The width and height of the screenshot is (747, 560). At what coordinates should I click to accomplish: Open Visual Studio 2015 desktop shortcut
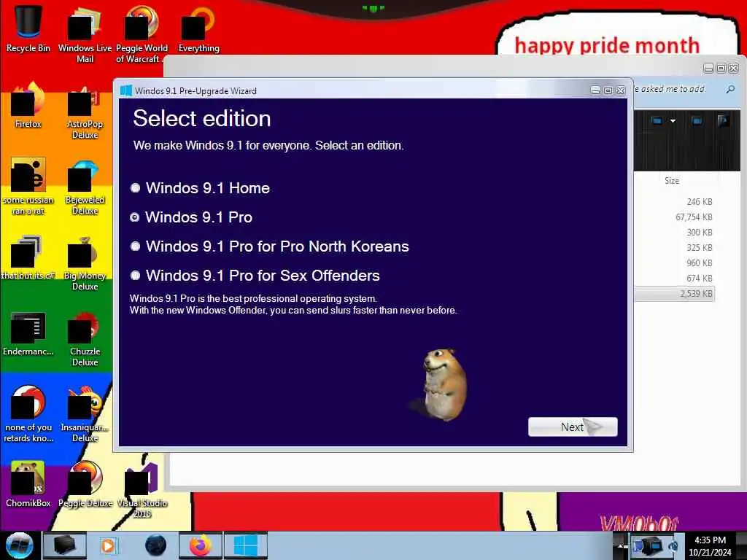coord(142,489)
